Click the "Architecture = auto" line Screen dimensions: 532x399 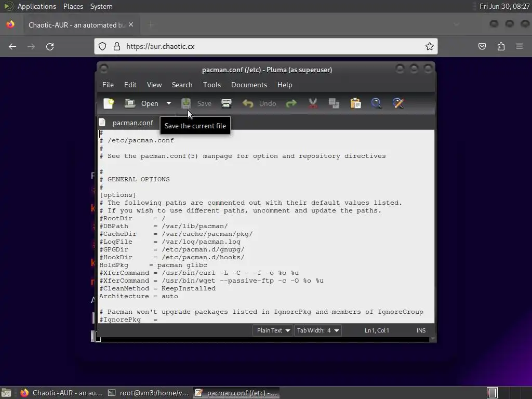click(x=138, y=296)
